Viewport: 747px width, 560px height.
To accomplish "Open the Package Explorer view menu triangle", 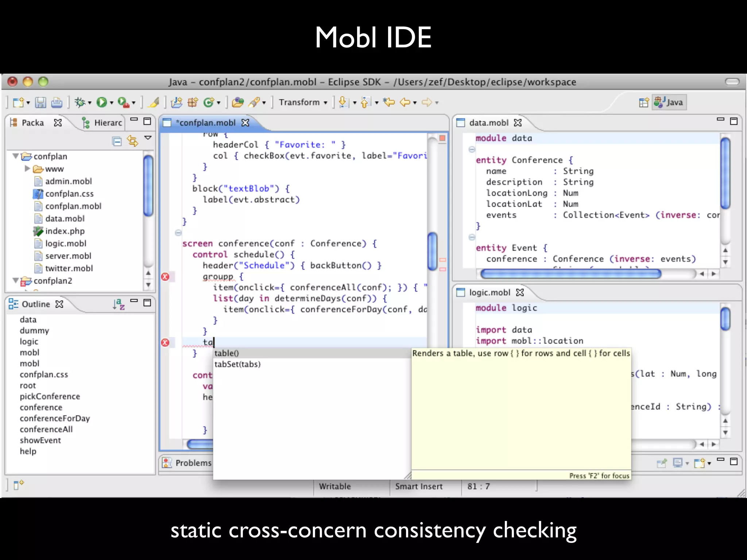I will pyautogui.click(x=148, y=138).
